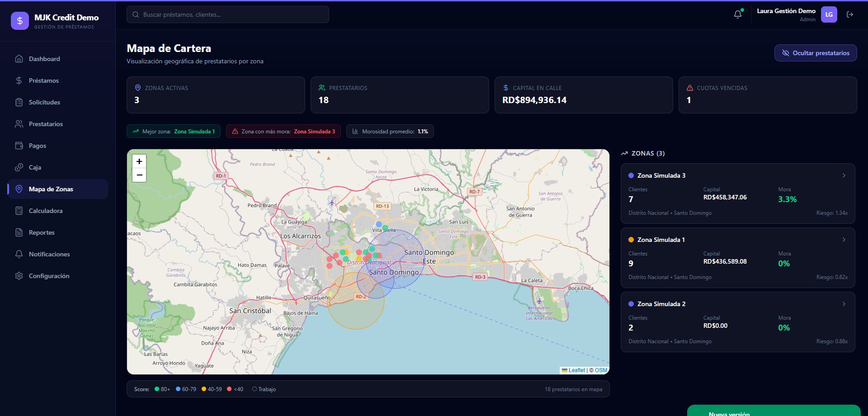
Task: Toggle Ocultar prestatarios visibility button
Action: click(x=816, y=53)
